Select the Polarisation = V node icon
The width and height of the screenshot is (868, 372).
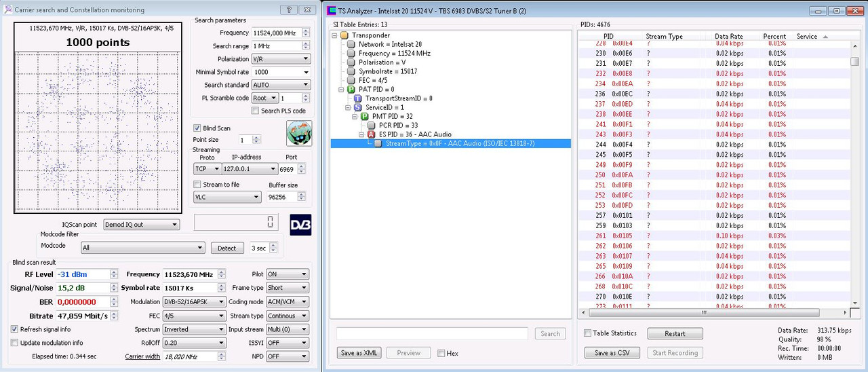tap(351, 62)
